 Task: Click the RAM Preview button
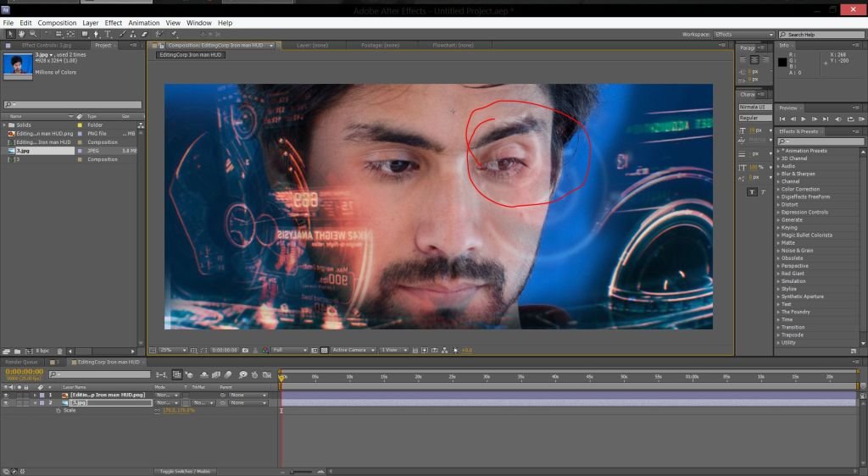click(x=861, y=119)
